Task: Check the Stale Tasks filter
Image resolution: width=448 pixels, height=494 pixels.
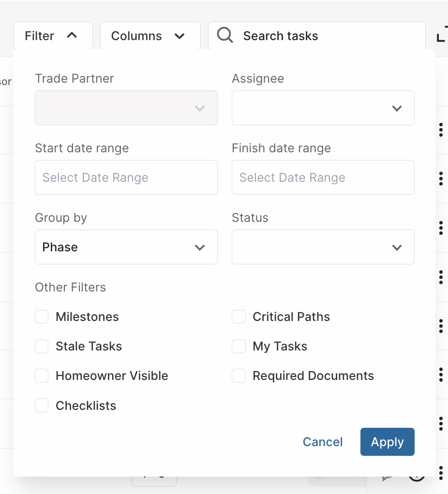Action: click(x=42, y=346)
